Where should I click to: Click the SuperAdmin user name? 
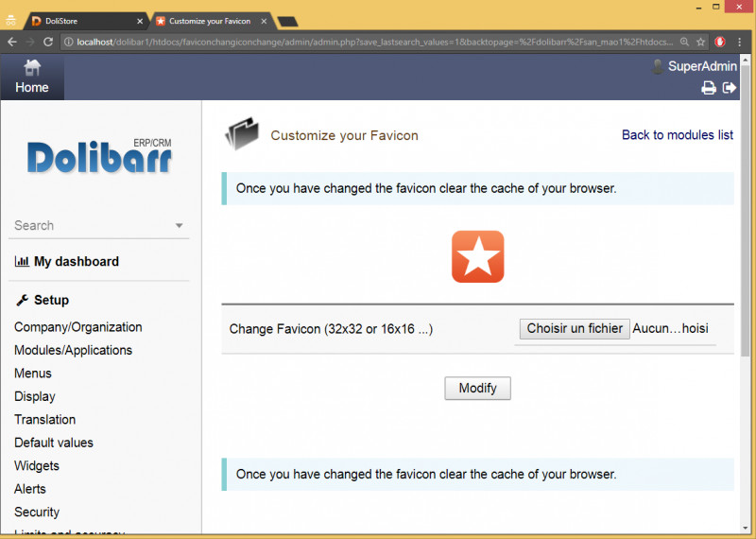pos(702,66)
